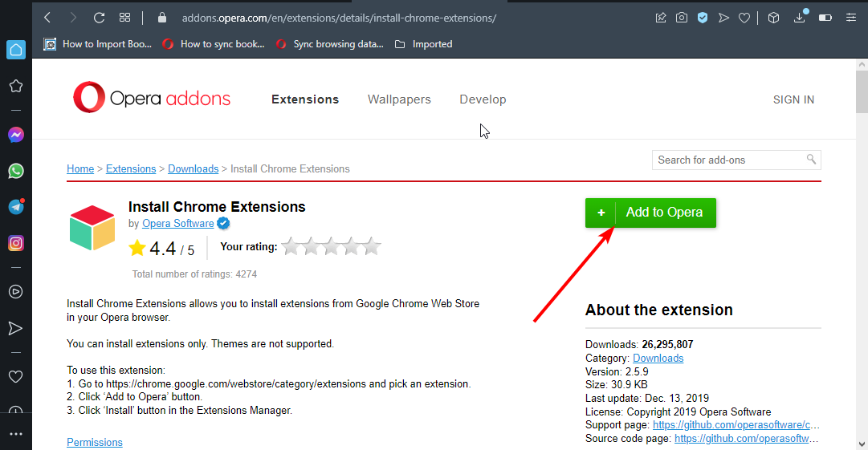Toggle the battery saver icon

(825, 18)
